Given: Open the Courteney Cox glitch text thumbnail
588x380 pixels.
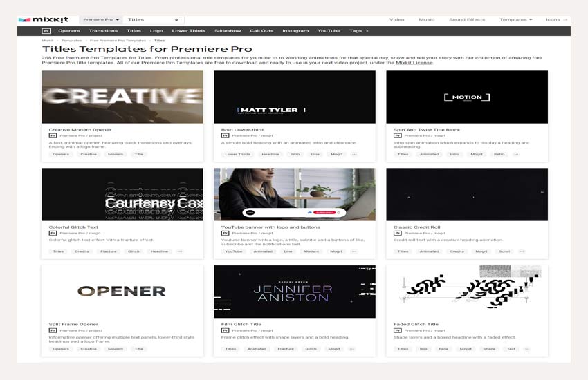Looking at the screenshot, I should (122, 194).
